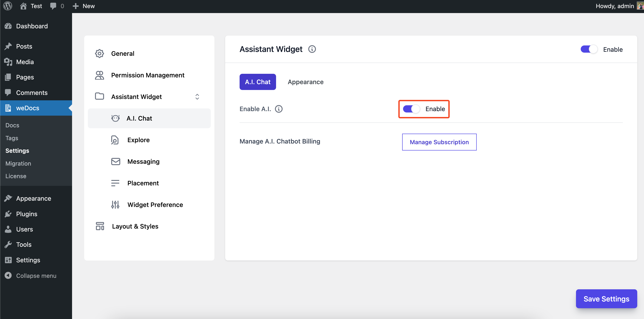Screen dimensions: 644x319
Task: Click the Pages icon in sidebar
Action: [x=8, y=77]
